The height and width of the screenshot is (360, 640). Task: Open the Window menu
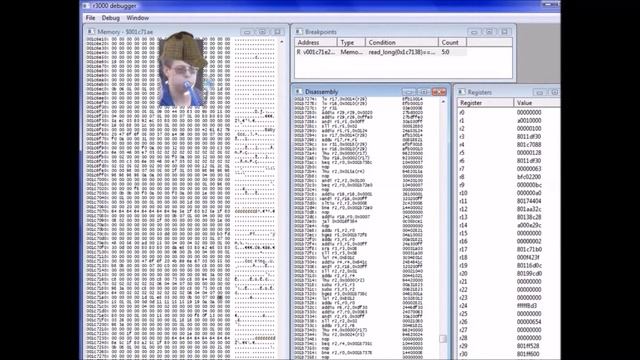tap(138, 18)
